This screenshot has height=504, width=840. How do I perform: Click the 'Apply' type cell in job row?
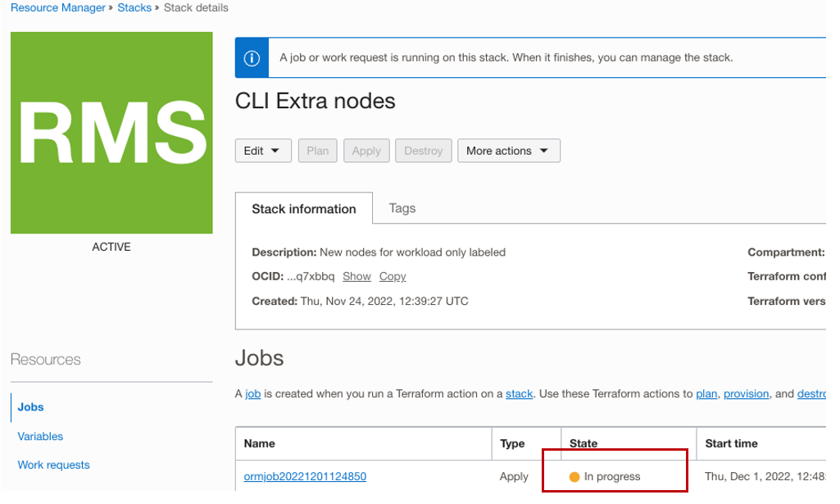[x=514, y=477]
